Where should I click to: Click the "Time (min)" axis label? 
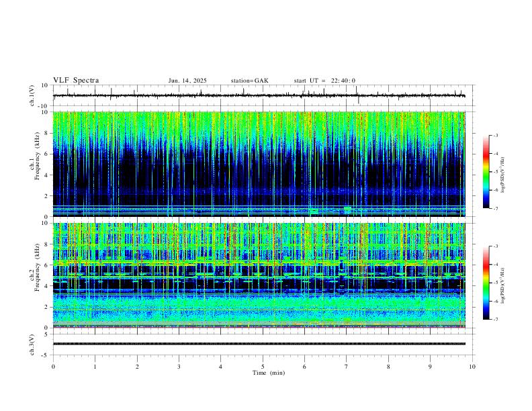269,373
